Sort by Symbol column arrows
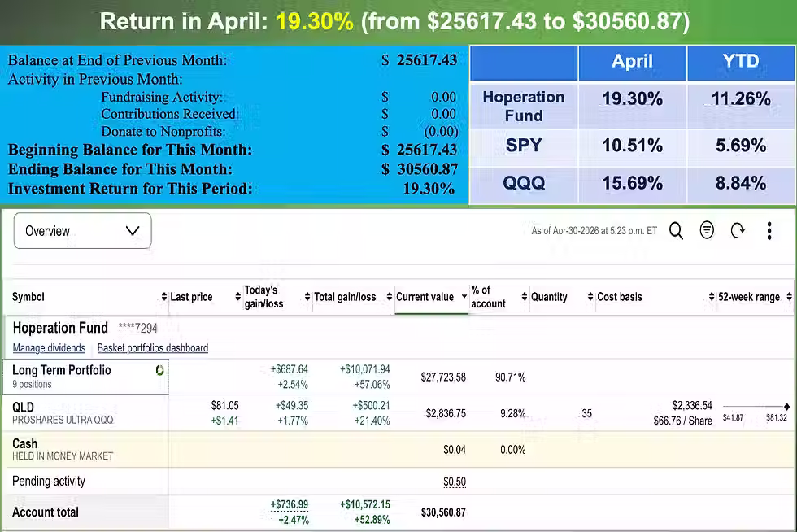This screenshot has height=532, width=797. 163,297
